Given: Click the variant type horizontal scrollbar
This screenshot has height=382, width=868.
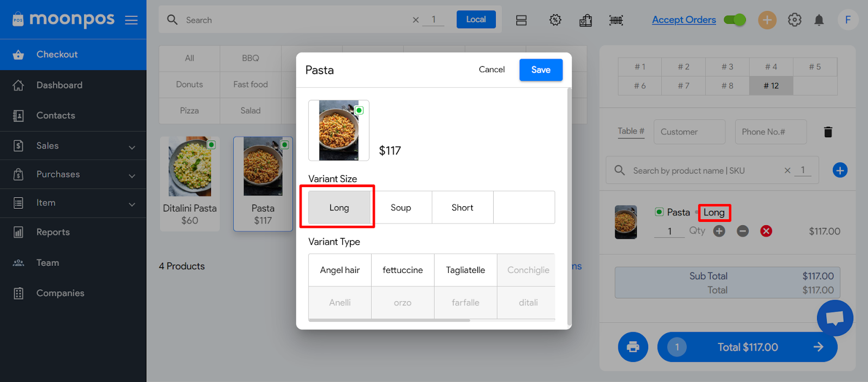Looking at the screenshot, I should (389, 320).
